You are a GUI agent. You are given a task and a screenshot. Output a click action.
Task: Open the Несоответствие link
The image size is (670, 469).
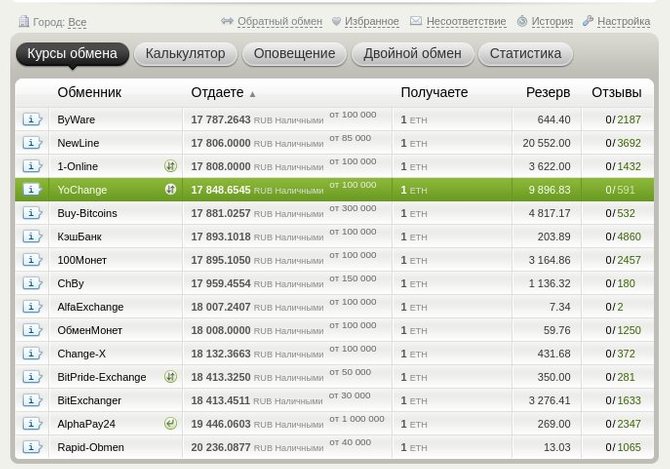click(466, 21)
